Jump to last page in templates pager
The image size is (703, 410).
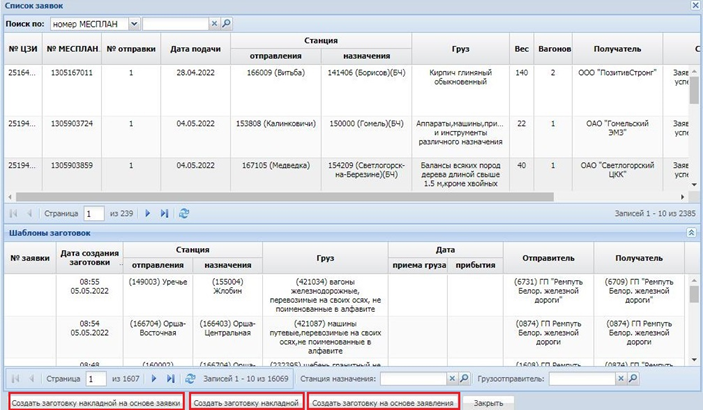(x=170, y=379)
